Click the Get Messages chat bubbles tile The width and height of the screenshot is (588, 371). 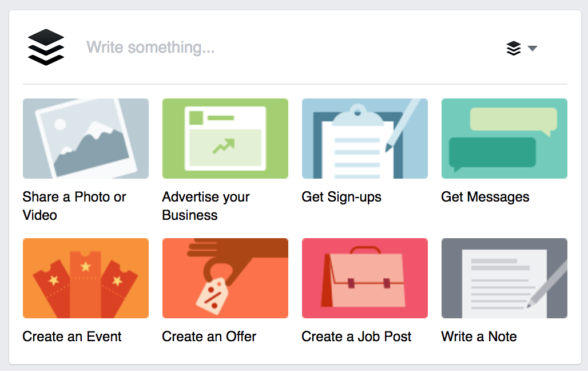[504, 138]
